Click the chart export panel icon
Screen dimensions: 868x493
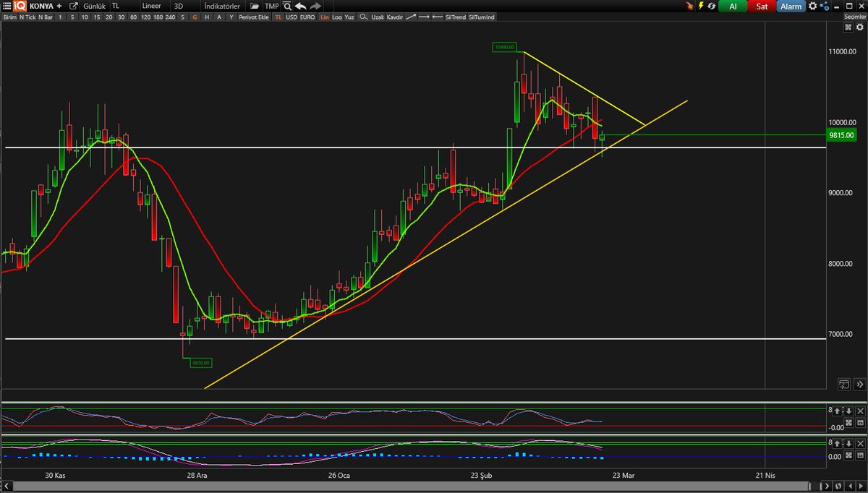tap(844, 384)
